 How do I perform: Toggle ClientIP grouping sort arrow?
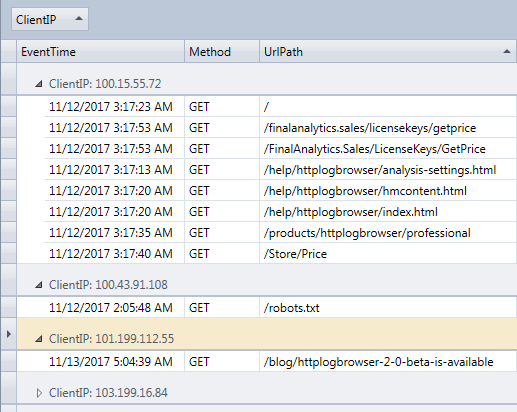pyautogui.click(x=79, y=19)
